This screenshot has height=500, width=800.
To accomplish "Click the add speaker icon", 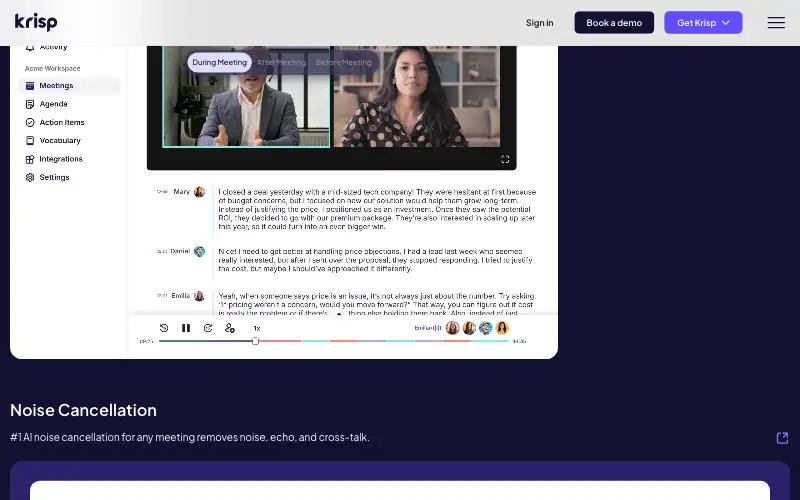I will pos(230,328).
